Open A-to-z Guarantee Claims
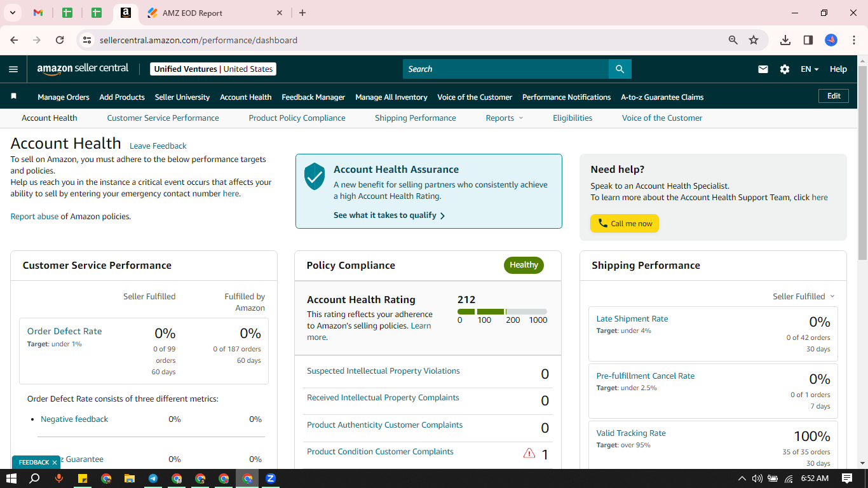This screenshot has height=488, width=868. tap(662, 97)
